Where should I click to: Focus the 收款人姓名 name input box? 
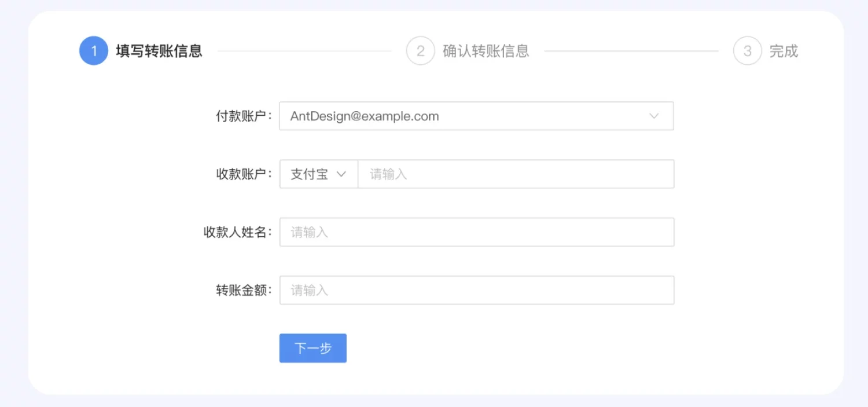pos(476,232)
